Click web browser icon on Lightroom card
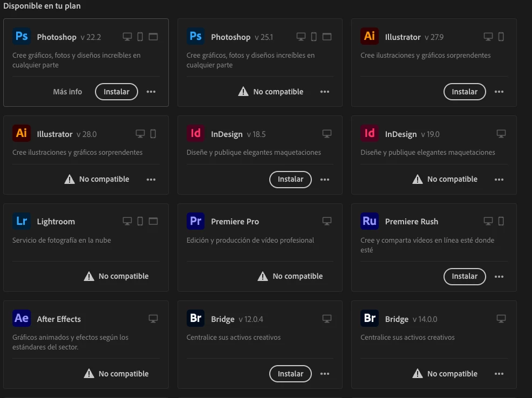The image size is (532, 398). pos(153,221)
